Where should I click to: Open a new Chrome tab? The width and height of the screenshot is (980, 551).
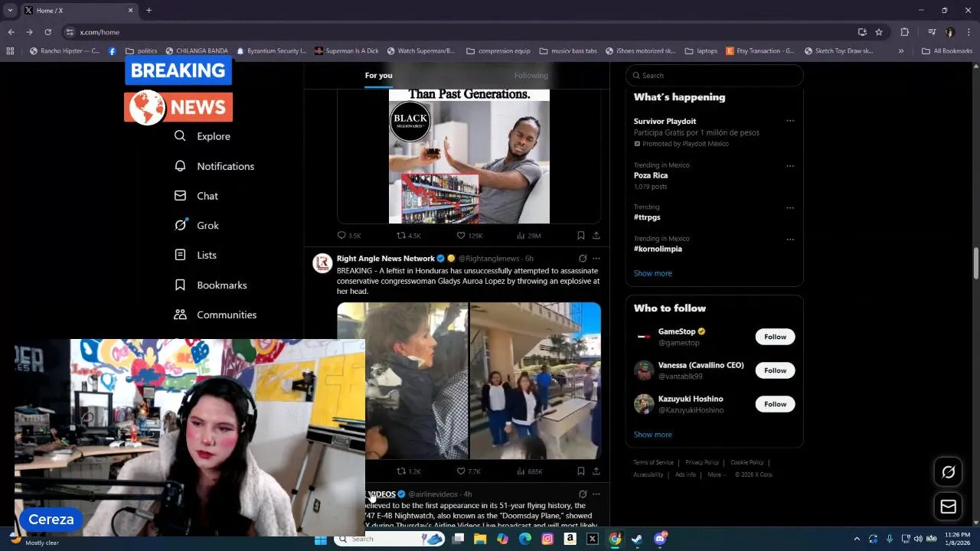(149, 11)
